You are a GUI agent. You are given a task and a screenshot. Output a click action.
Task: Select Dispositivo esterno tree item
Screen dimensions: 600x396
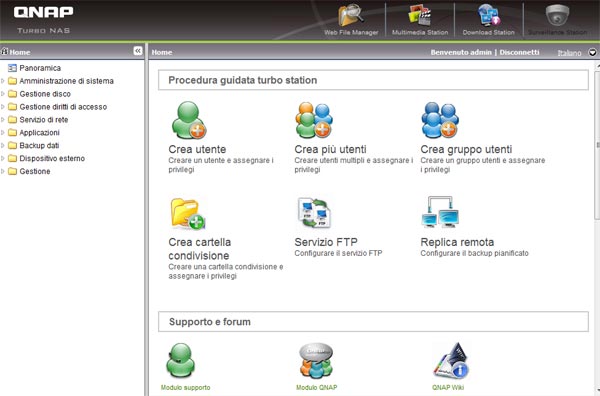tap(52, 158)
